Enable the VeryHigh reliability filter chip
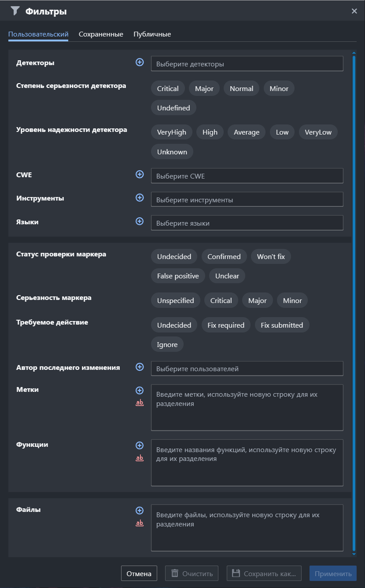This screenshot has height=588, width=365. 172,132
